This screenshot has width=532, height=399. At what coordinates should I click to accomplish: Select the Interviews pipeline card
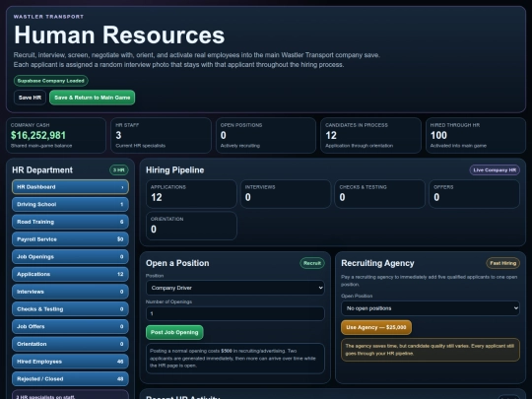point(286,194)
